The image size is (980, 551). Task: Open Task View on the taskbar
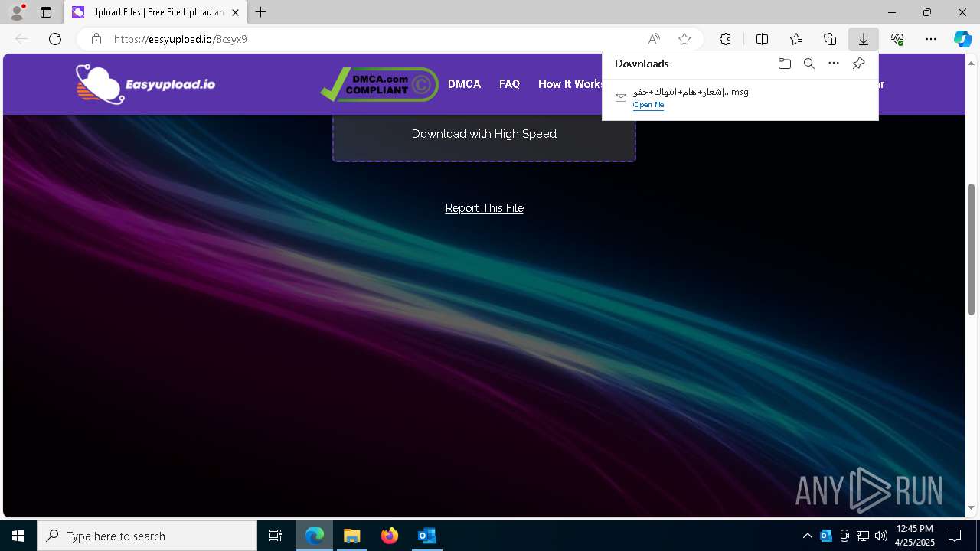pos(276,536)
